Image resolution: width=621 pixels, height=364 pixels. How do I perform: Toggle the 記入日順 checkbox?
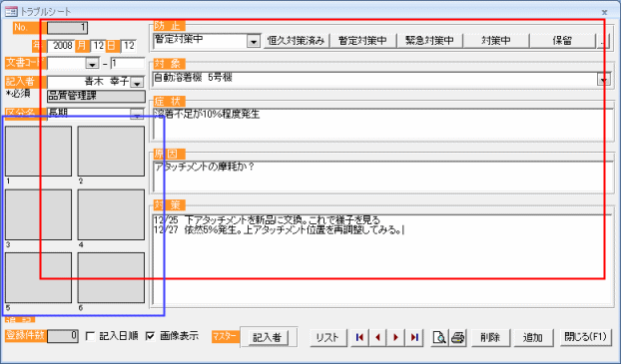[x=91, y=336]
